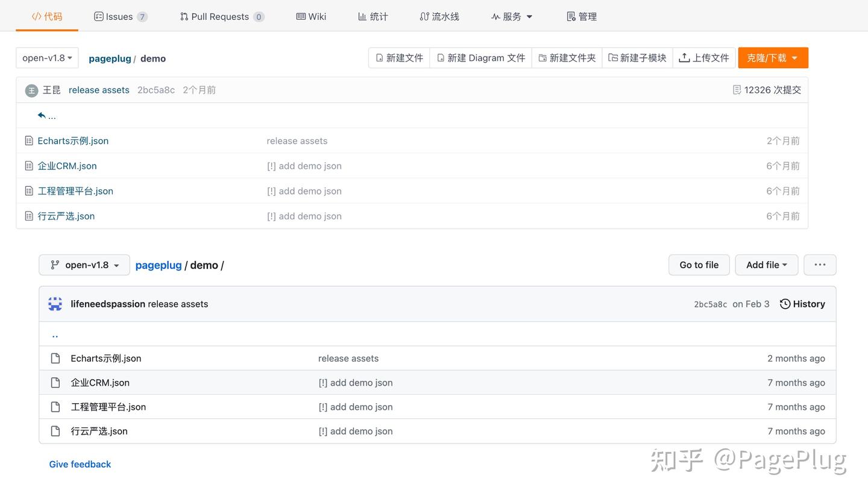Click file icon beside GitHub 工程管理平台.json
Screen dimensions: 868x499
click(55, 407)
